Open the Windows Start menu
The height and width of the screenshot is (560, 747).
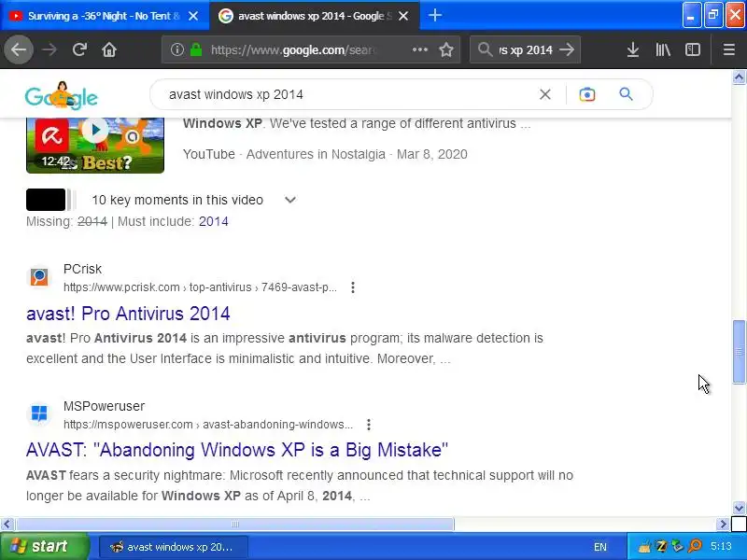[x=45, y=546]
